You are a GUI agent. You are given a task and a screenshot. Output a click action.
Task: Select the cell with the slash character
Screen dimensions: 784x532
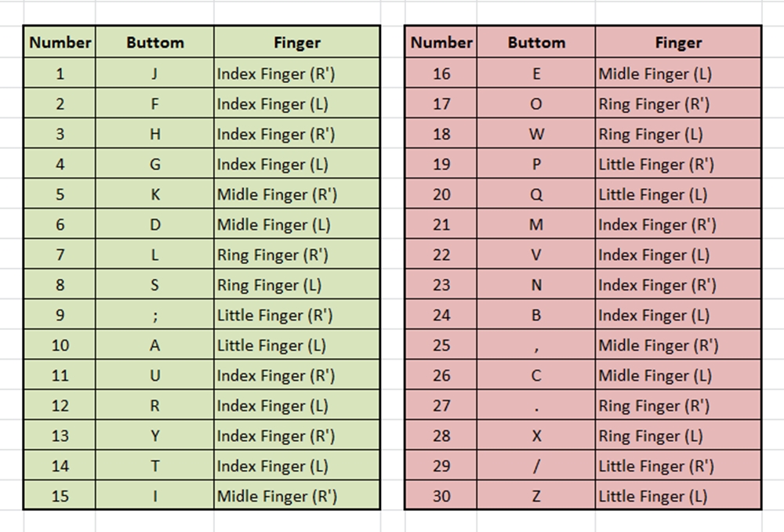tap(536, 465)
